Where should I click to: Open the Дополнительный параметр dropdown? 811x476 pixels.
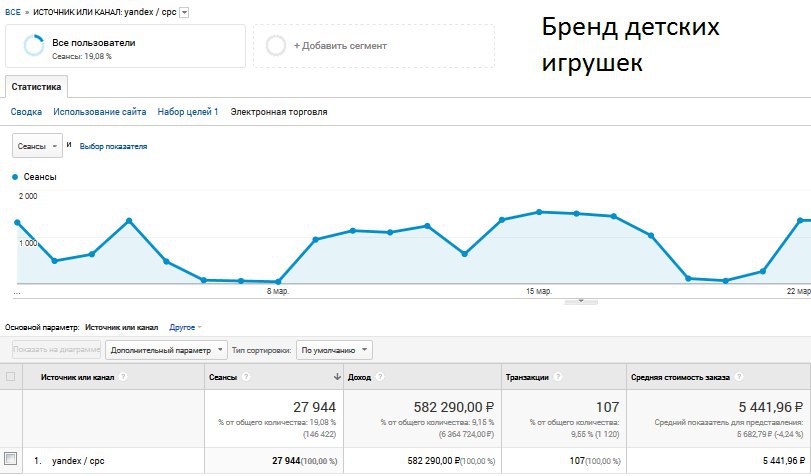[166, 350]
